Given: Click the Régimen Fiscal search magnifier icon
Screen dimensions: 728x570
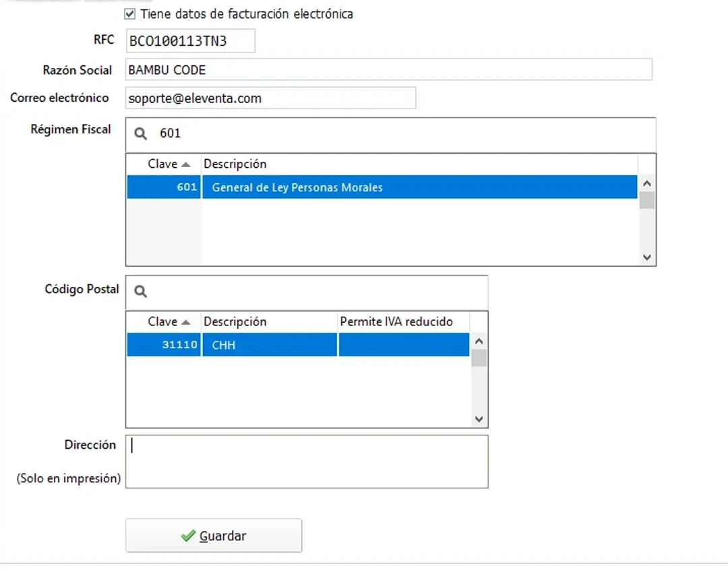Looking at the screenshot, I should [x=141, y=134].
